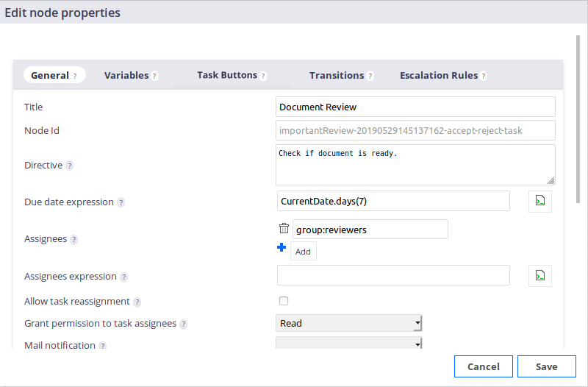Image resolution: width=588 pixels, height=387 pixels.
Task: Go to the Transitions tab
Action: point(341,76)
